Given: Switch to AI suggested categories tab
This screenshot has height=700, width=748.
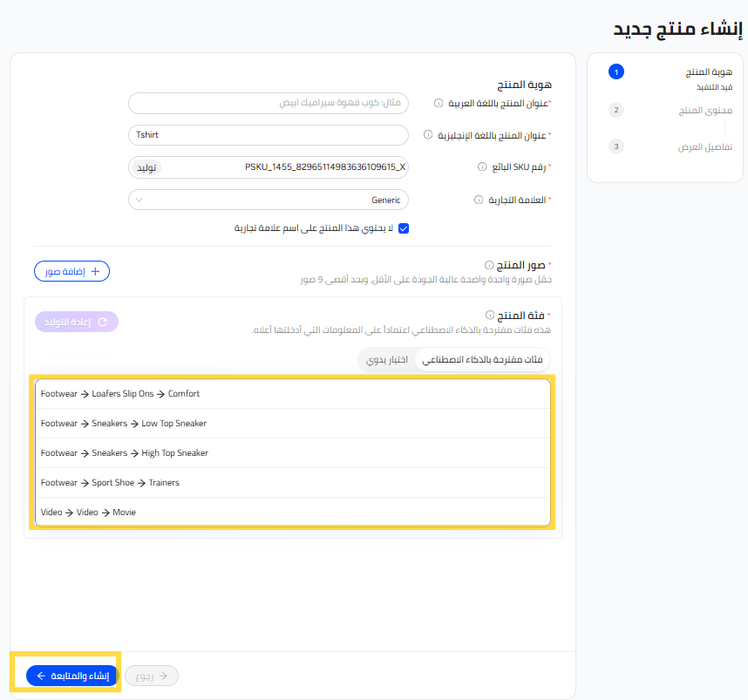Looking at the screenshot, I should (x=482, y=360).
